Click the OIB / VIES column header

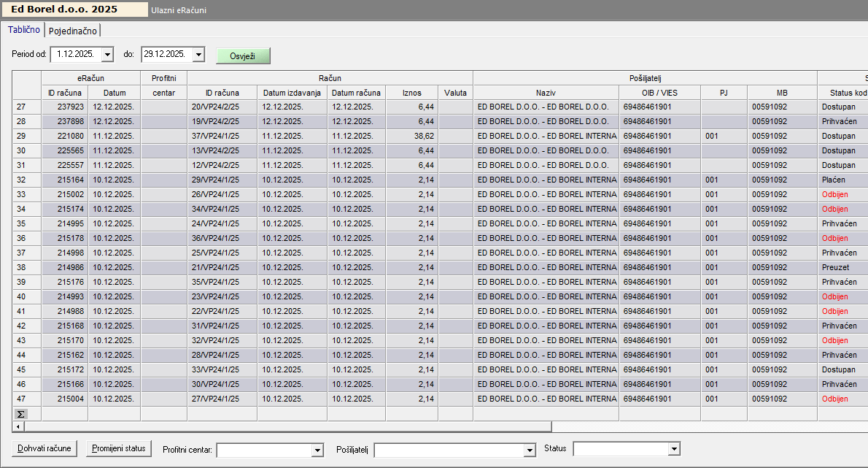coord(659,93)
